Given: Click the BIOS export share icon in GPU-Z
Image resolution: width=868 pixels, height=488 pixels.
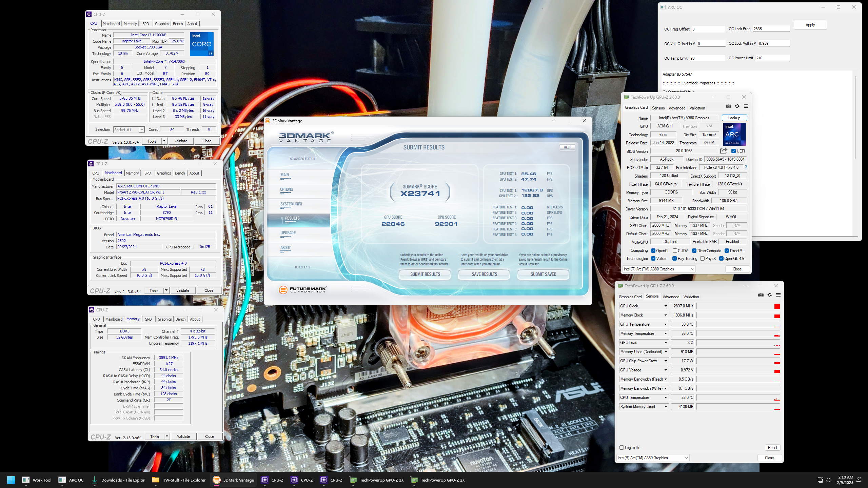Looking at the screenshot, I should [724, 151].
